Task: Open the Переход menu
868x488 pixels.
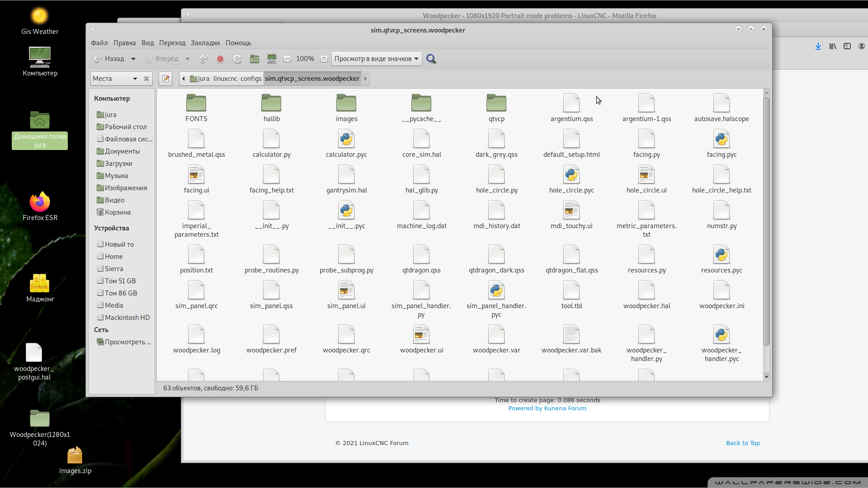Action: click(172, 43)
